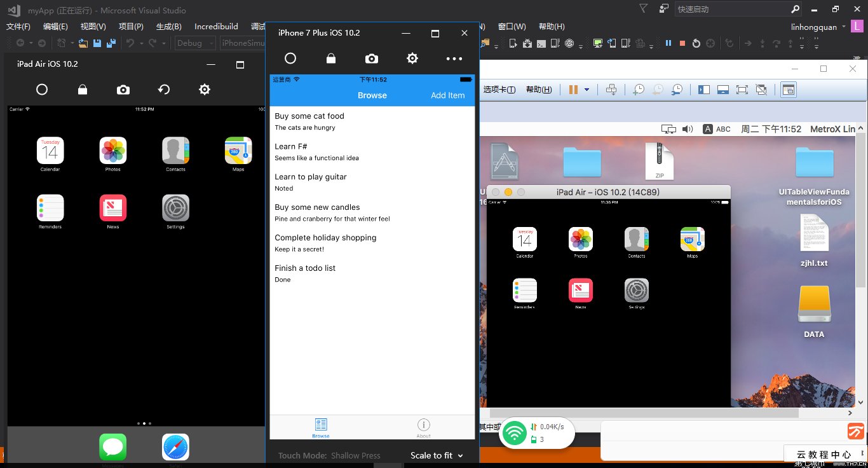Open Photos app in Mac iPad Air window

click(x=581, y=239)
